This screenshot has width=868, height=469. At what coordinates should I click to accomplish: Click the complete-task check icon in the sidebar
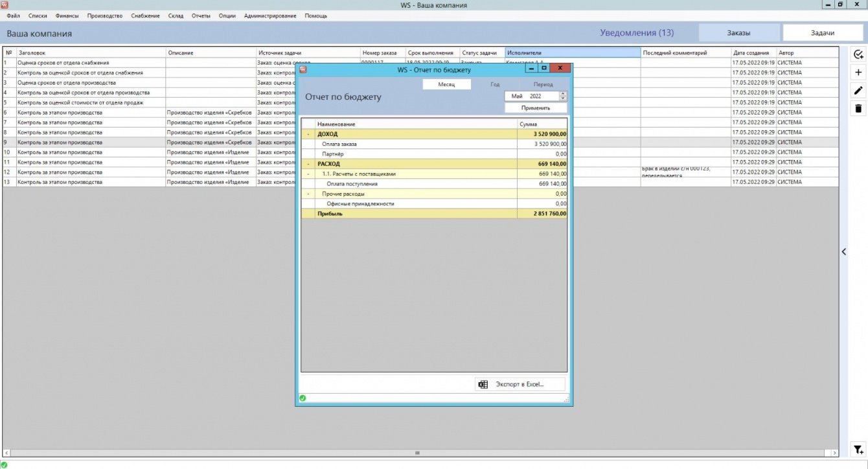tap(858, 54)
